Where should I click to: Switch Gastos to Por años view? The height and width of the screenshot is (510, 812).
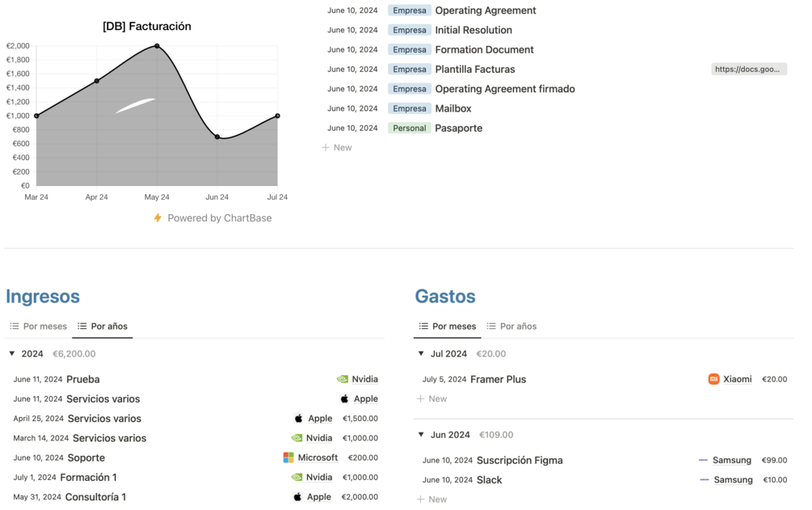[512, 327]
